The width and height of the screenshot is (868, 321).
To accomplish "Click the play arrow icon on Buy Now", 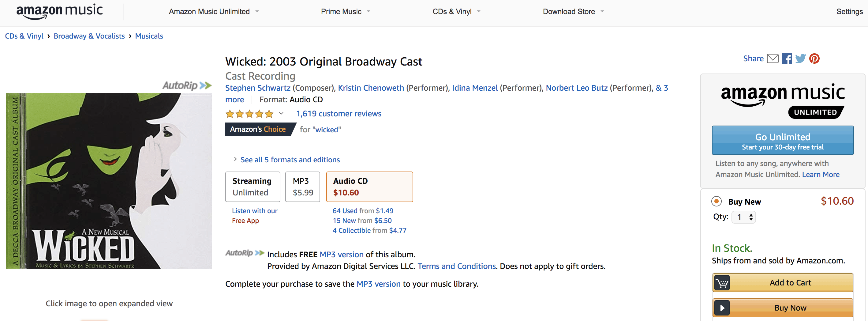I will 722,308.
